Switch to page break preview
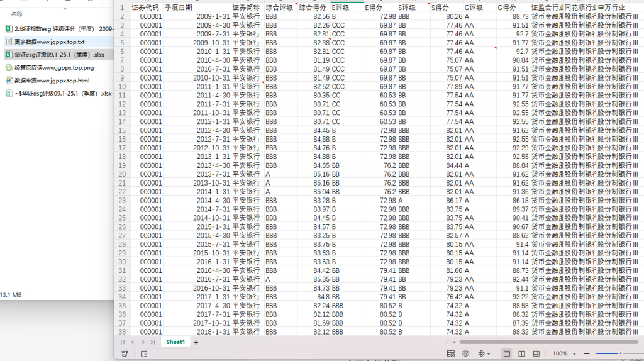The width and height of the screenshot is (644, 361). (x=536, y=353)
